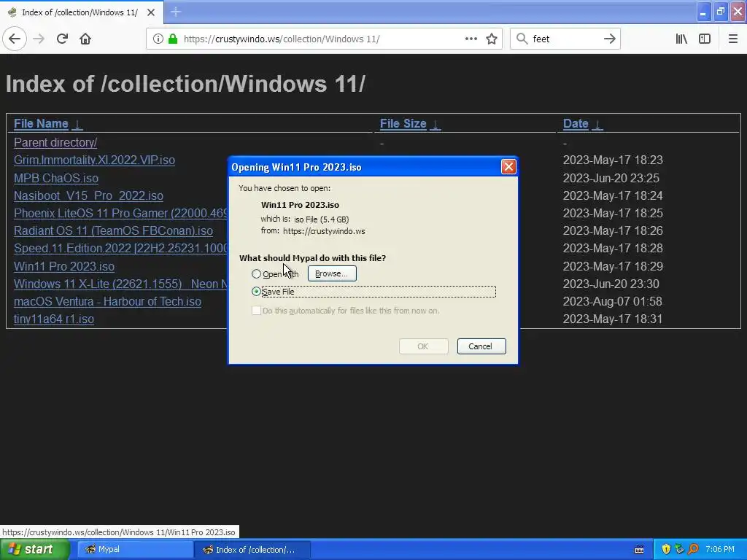Open page actions three-dot menu

click(471, 39)
